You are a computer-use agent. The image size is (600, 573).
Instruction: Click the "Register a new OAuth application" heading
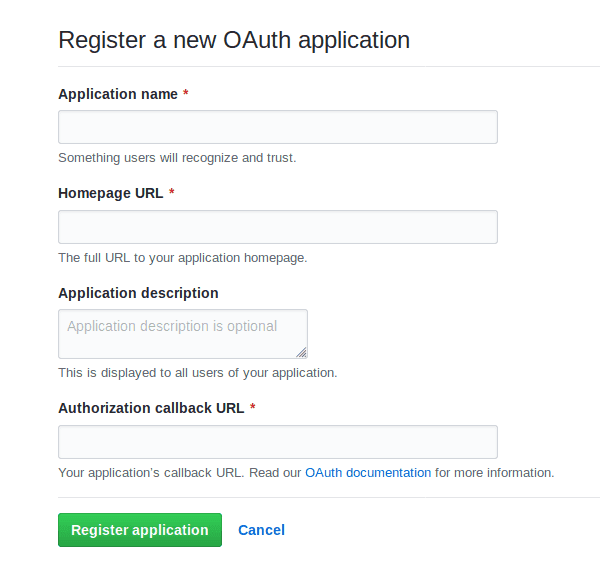[x=234, y=40]
